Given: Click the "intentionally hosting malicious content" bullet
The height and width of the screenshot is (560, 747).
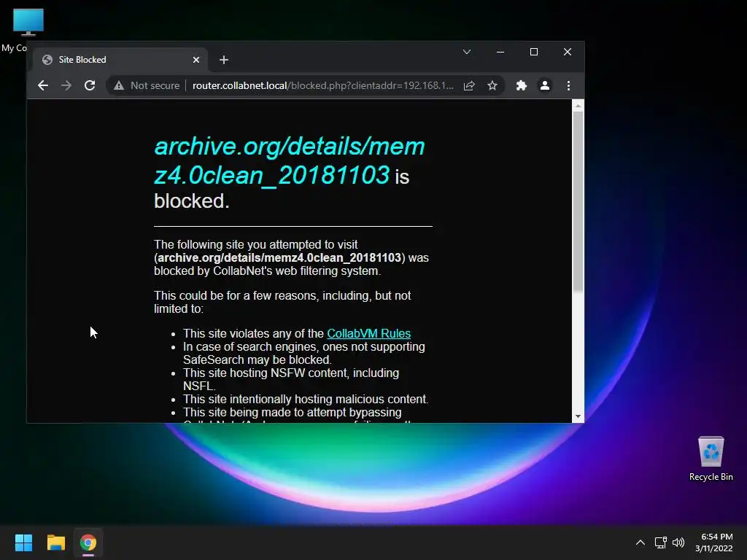Looking at the screenshot, I should [306, 399].
